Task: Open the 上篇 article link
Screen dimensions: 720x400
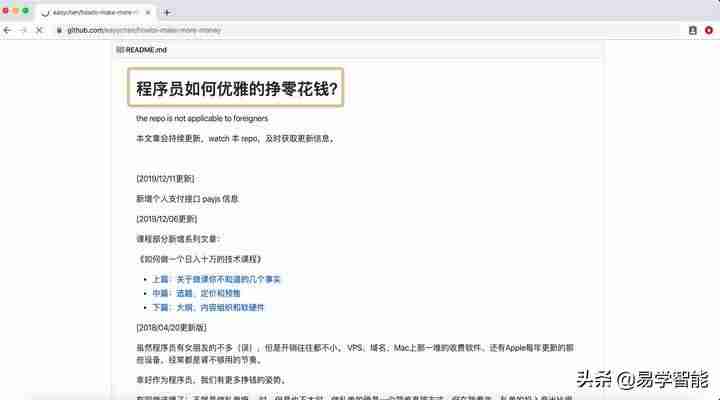Action: (x=216, y=279)
